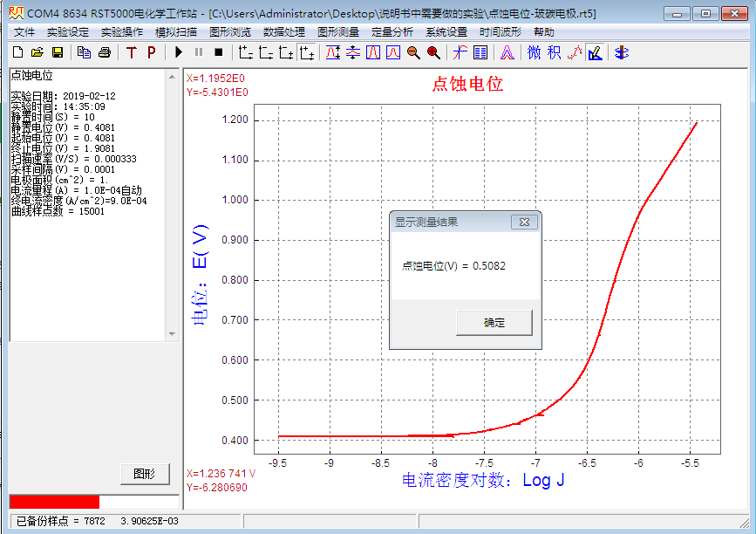Click the new file icon
756x534 pixels.
click(17, 52)
